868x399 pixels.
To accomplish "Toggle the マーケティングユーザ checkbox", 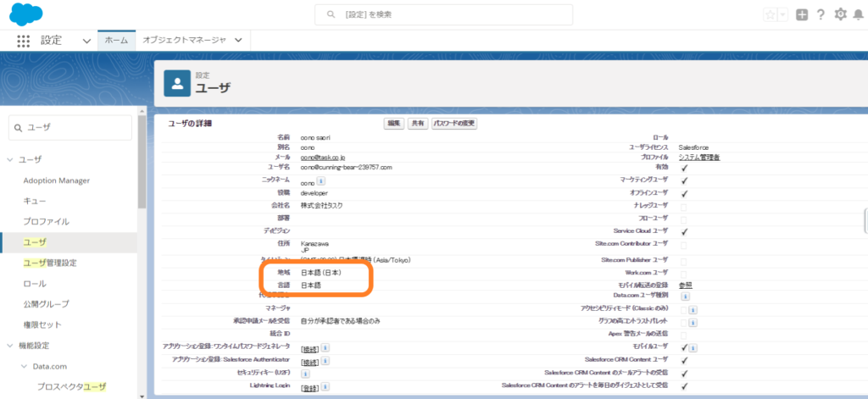I will pyautogui.click(x=684, y=180).
